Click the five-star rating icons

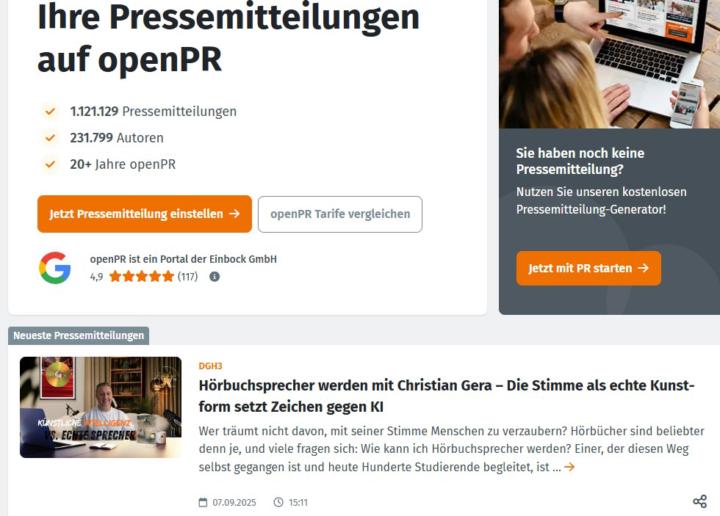tap(142, 276)
